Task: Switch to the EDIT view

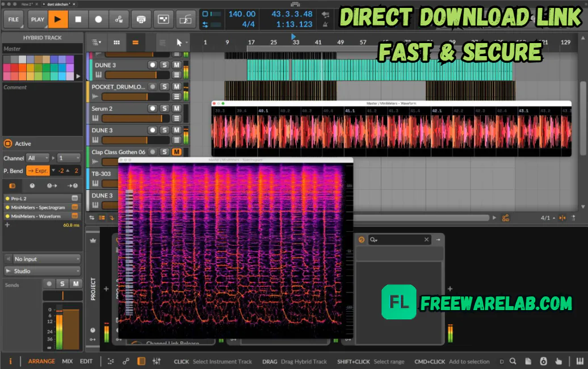Action: tap(86, 361)
